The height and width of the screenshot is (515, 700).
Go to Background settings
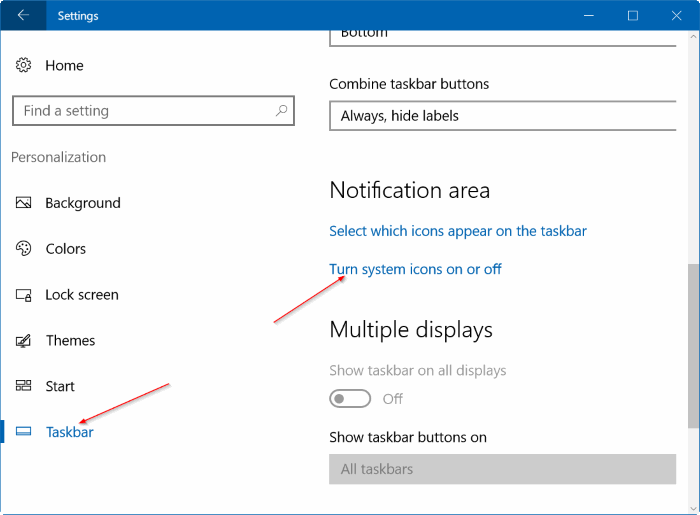pos(83,203)
